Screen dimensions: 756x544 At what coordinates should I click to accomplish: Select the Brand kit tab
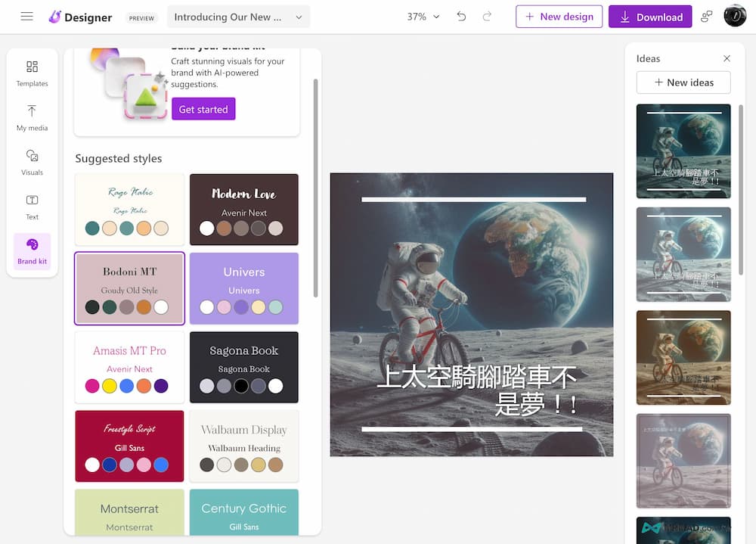click(x=32, y=251)
